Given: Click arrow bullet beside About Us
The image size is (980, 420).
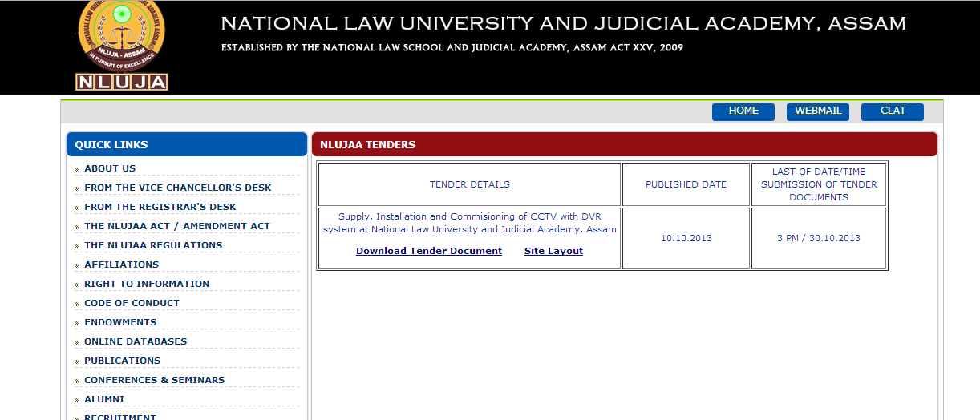Looking at the screenshot, I should pos(76,169).
